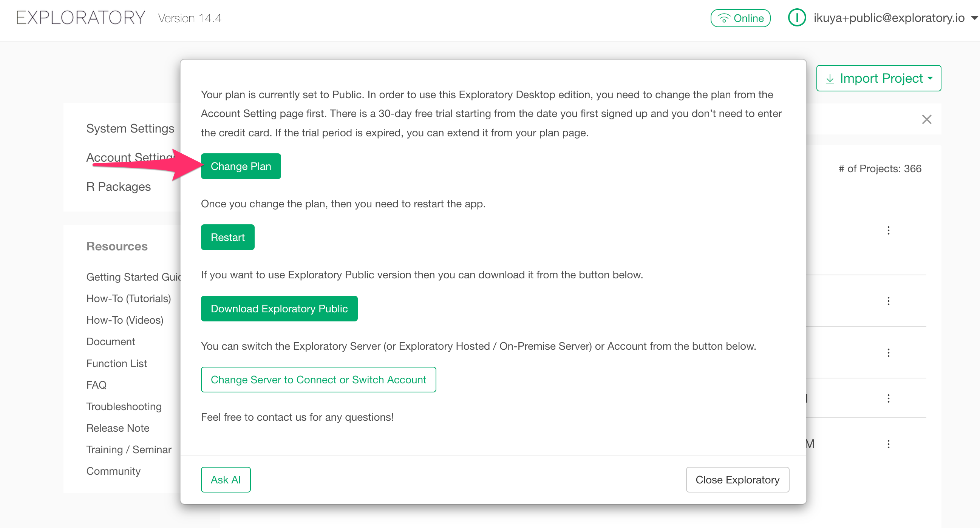Select System Settings in sidebar
This screenshot has height=528, width=980.
coord(130,128)
